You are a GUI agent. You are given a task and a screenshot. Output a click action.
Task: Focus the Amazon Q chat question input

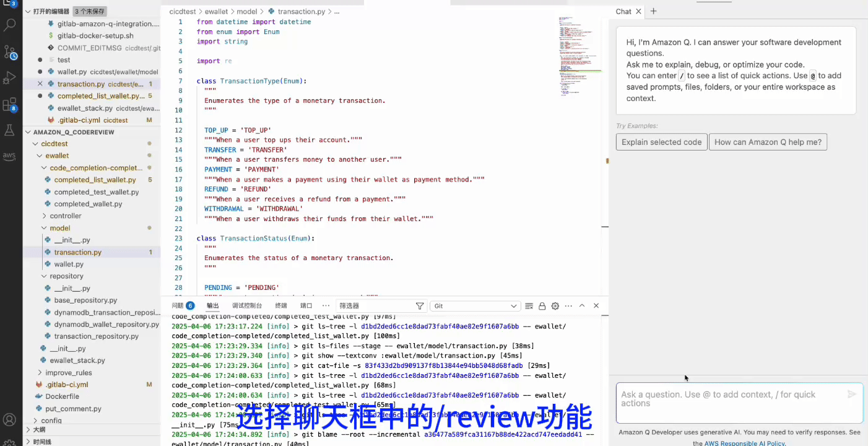[731, 400]
